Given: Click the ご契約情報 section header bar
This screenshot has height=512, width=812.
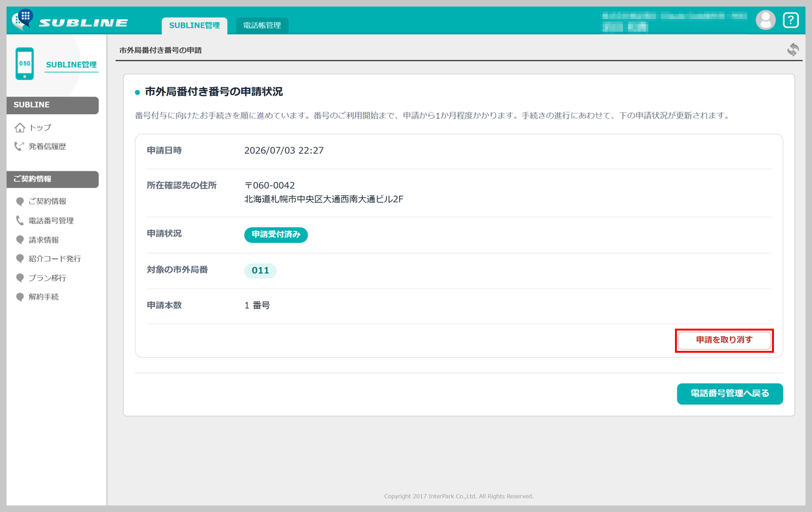Looking at the screenshot, I should click(x=53, y=180).
